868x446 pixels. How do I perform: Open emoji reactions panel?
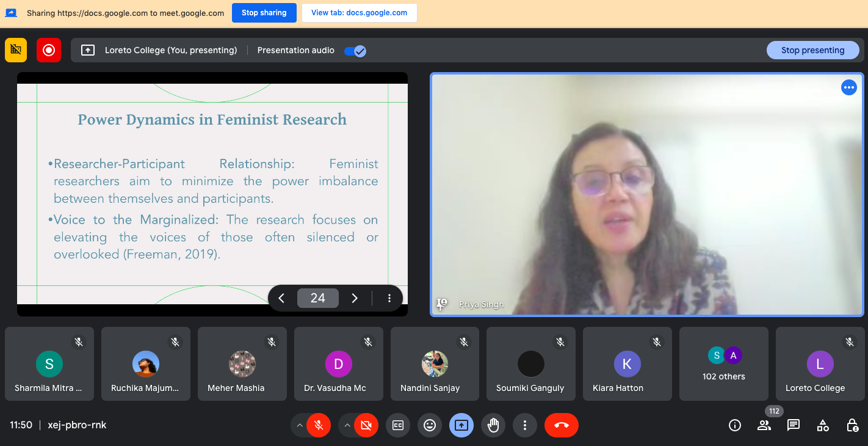tap(430, 425)
